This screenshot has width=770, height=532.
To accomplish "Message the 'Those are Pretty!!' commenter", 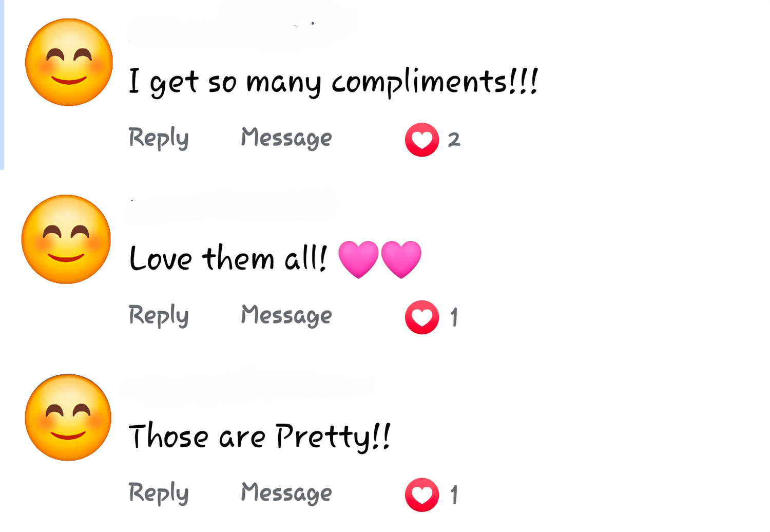I will point(286,493).
